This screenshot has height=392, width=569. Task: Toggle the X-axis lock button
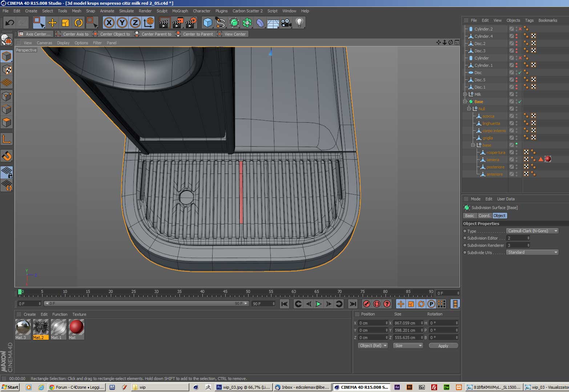pyautogui.click(x=109, y=23)
